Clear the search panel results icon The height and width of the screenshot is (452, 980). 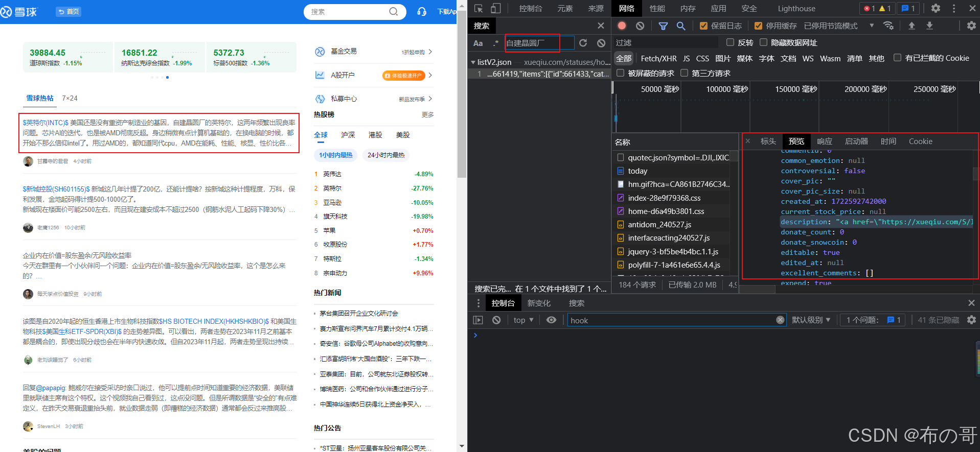[x=601, y=43]
